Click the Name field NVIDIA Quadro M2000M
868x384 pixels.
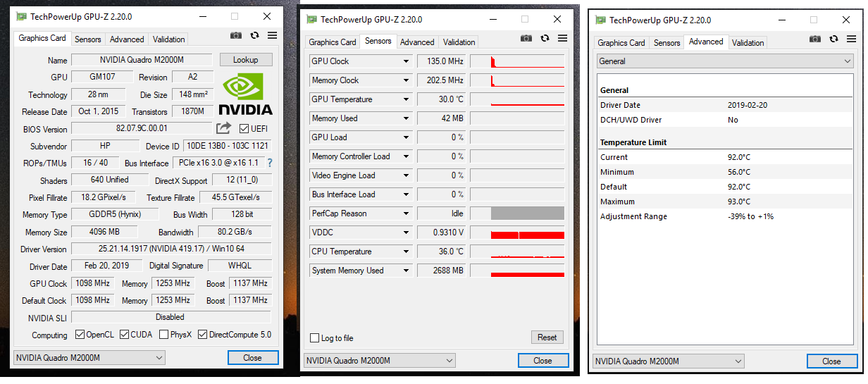click(142, 60)
